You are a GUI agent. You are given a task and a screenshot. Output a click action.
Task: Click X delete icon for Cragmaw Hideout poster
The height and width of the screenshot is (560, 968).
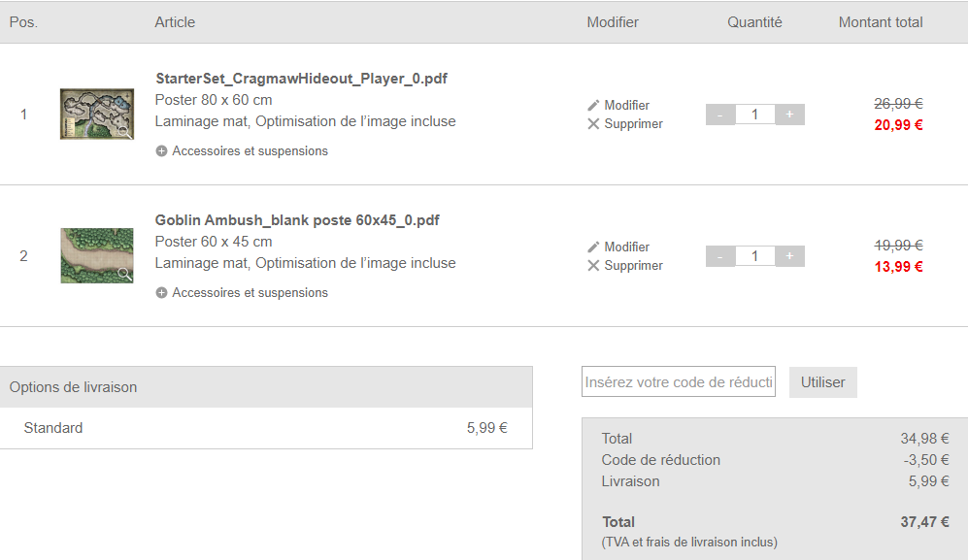click(594, 124)
